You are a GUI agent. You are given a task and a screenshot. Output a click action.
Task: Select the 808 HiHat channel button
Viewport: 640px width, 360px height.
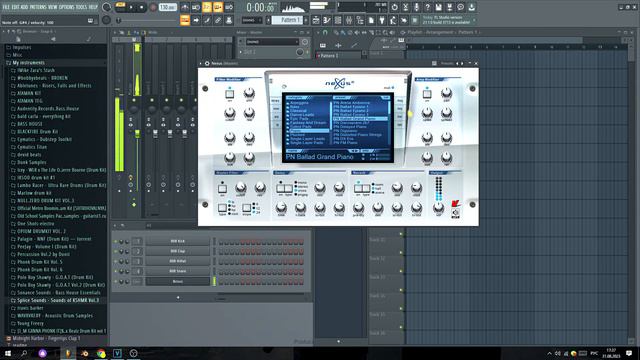(x=178, y=261)
